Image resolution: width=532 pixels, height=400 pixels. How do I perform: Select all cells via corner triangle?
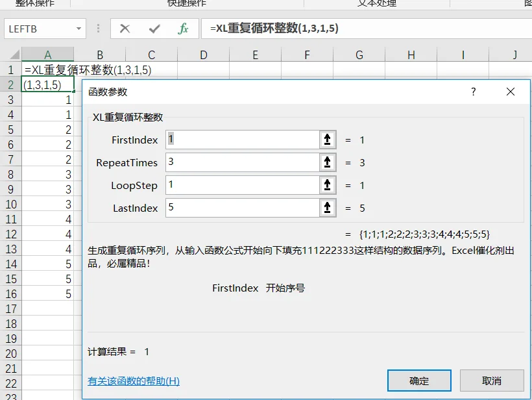[14, 55]
